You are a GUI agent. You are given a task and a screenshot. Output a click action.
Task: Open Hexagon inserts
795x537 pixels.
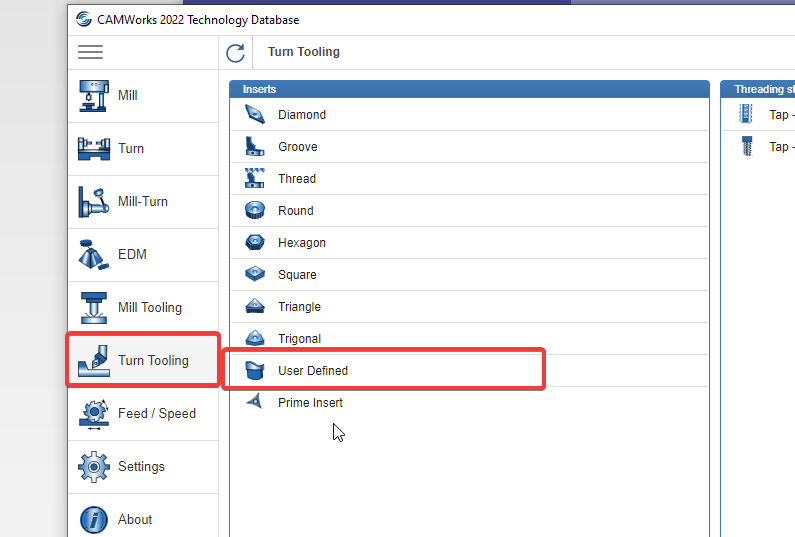(469, 242)
